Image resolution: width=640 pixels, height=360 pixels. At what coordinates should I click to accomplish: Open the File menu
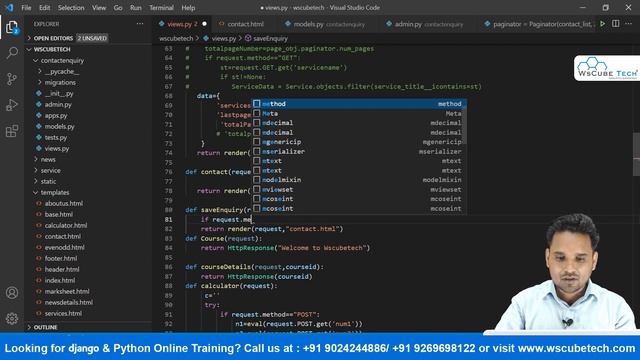(x=26, y=8)
